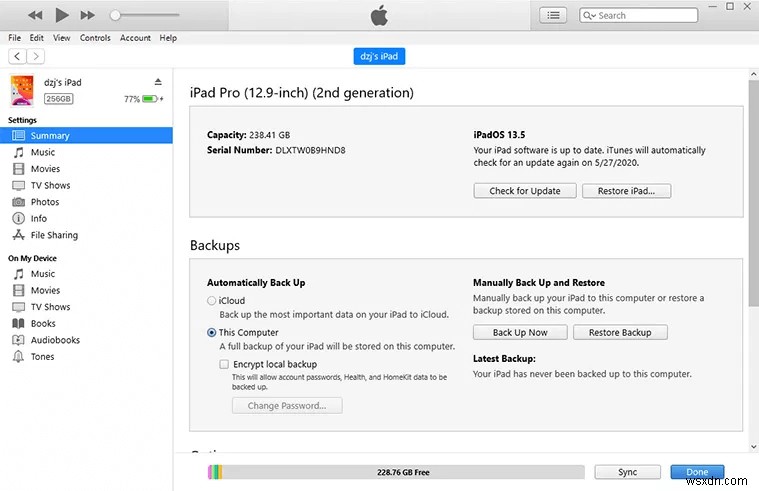Click the play button
The height and width of the screenshot is (491, 759).
pyautogui.click(x=61, y=15)
